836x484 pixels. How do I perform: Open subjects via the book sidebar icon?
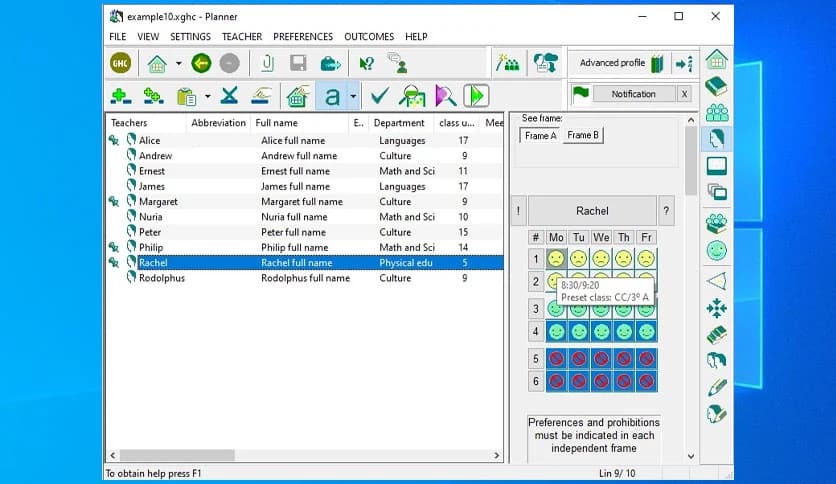coord(717,86)
